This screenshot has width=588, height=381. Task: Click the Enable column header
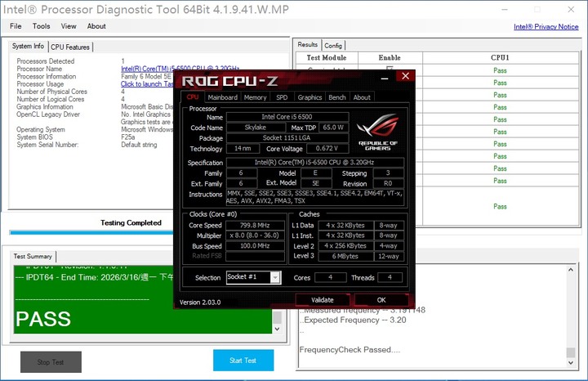(390, 58)
